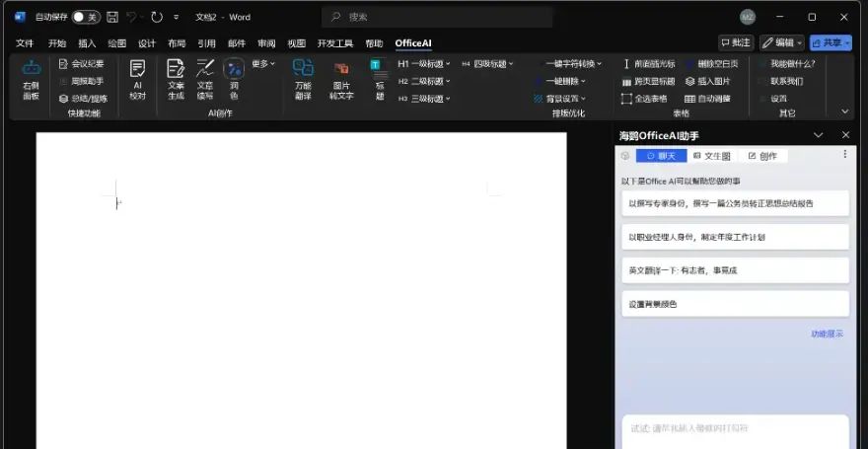
Task: Click 删除空白页 in table group
Action: pos(712,64)
